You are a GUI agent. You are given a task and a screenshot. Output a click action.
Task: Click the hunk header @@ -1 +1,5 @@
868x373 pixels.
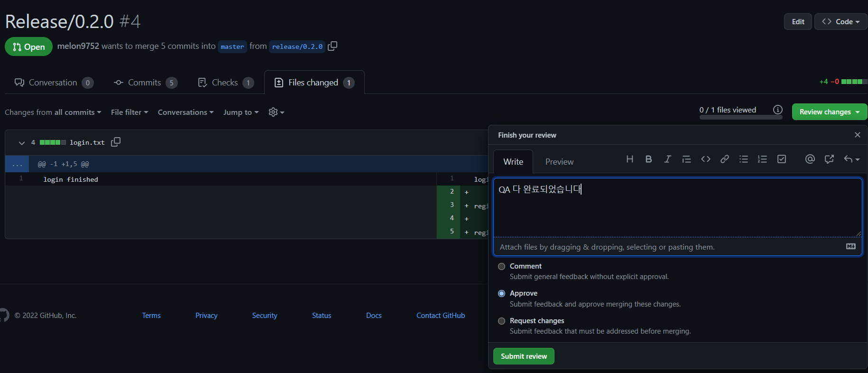coord(64,164)
